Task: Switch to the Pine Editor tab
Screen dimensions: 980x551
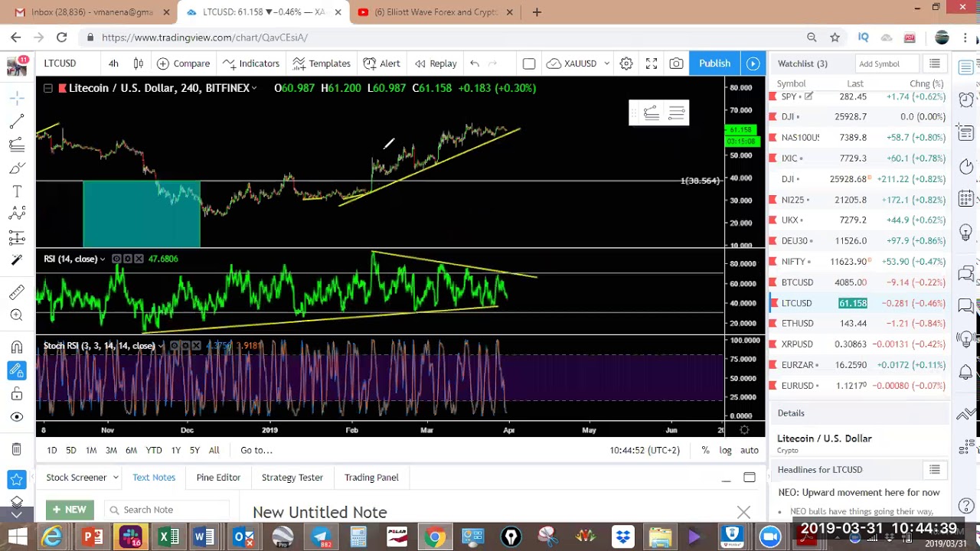Action: [x=218, y=478]
